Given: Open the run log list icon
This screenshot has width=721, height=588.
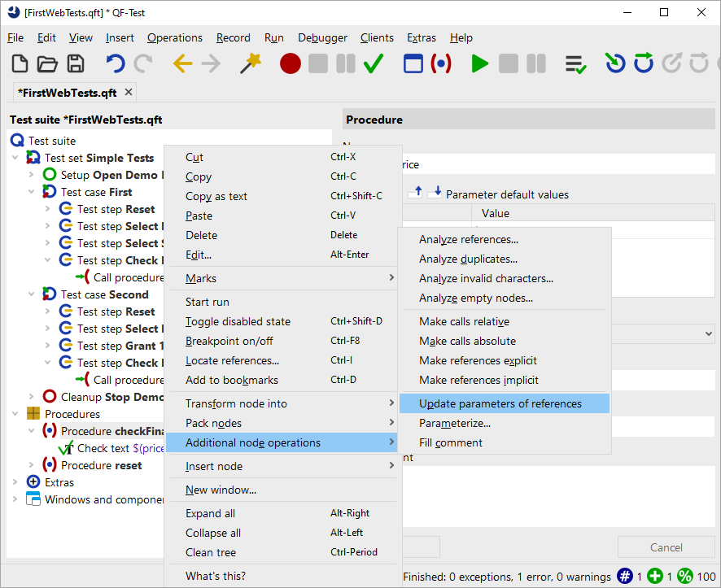Looking at the screenshot, I should click(x=575, y=64).
